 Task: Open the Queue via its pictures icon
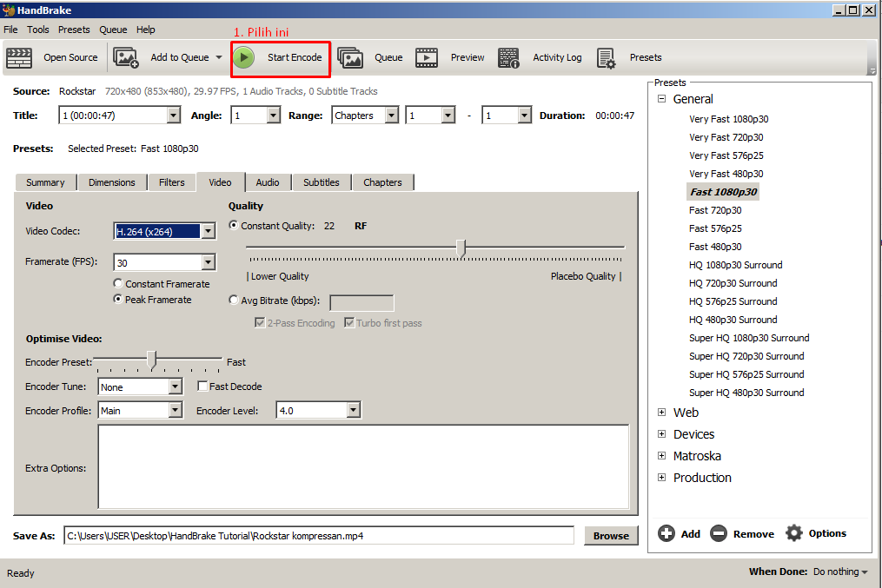tap(350, 58)
